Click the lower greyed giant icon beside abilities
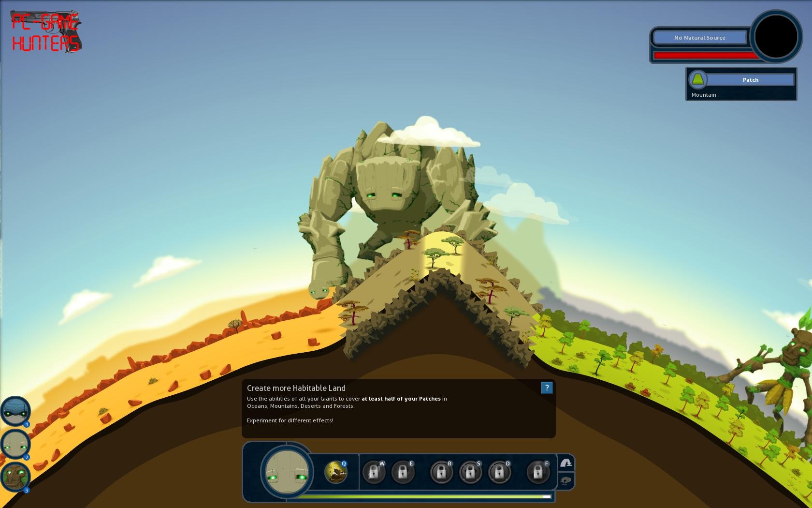Screen dimensions: 812x508 pos(566,481)
